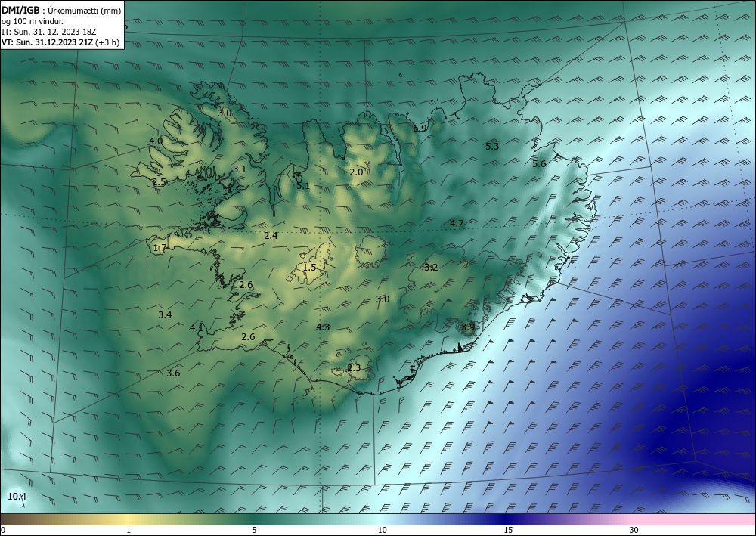Click the "1.5" value on the glacier

[309, 268]
